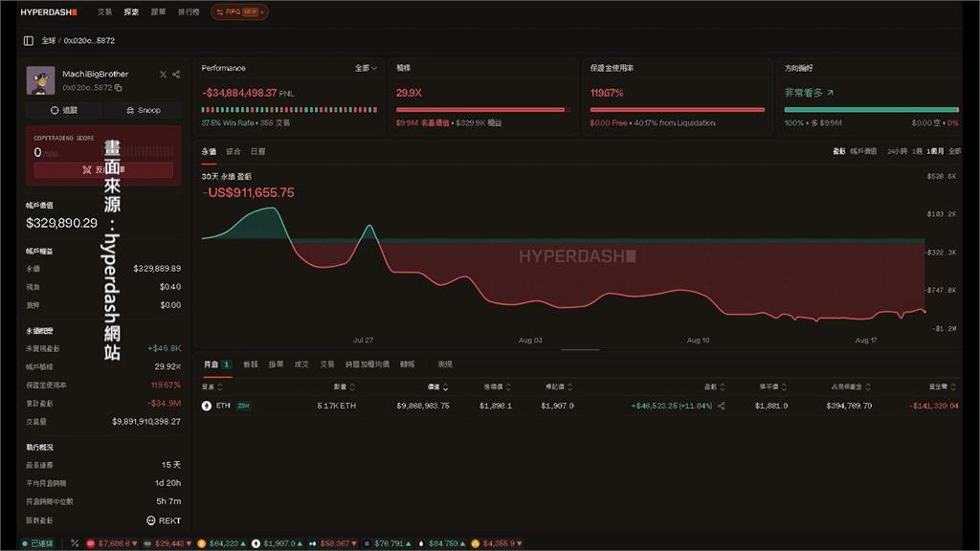Switch chart to 盈虧 mode
Image resolution: width=980 pixels, height=551 pixels.
point(839,151)
